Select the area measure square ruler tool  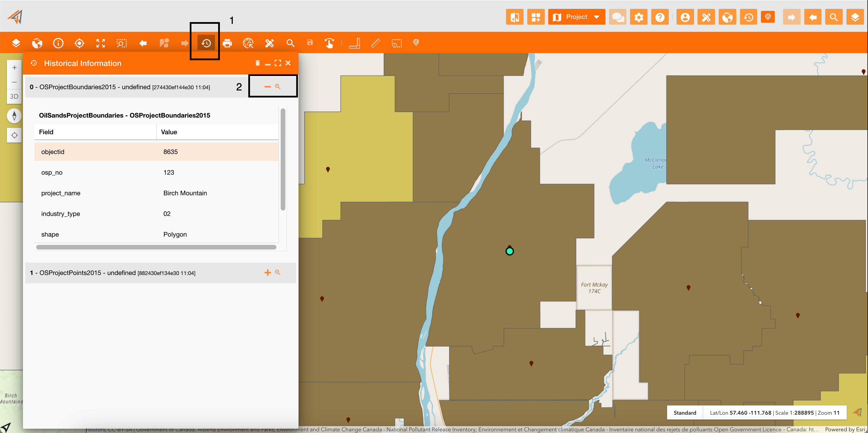[354, 43]
